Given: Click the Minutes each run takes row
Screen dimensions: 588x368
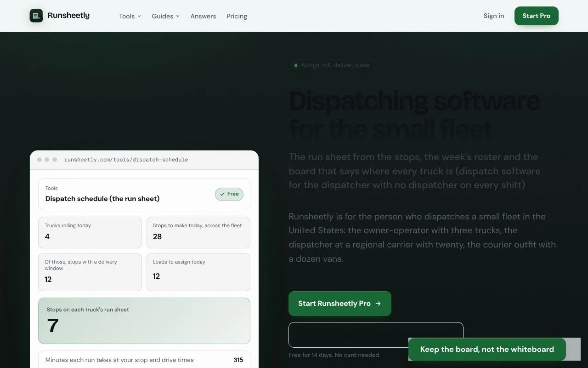Looking at the screenshot, I should pyautogui.click(x=144, y=360).
